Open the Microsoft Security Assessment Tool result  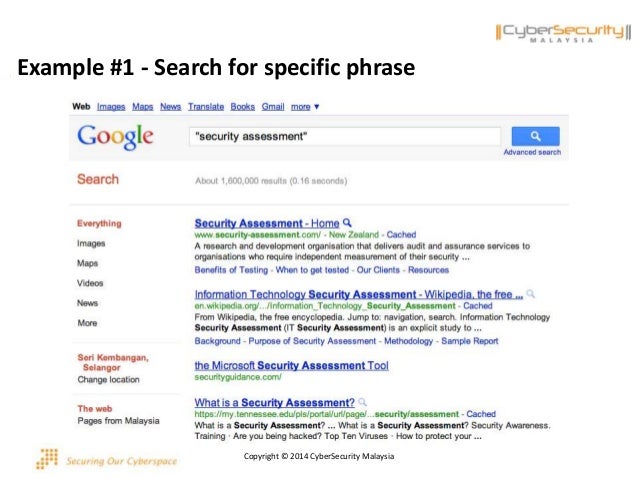[x=291, y=365]
